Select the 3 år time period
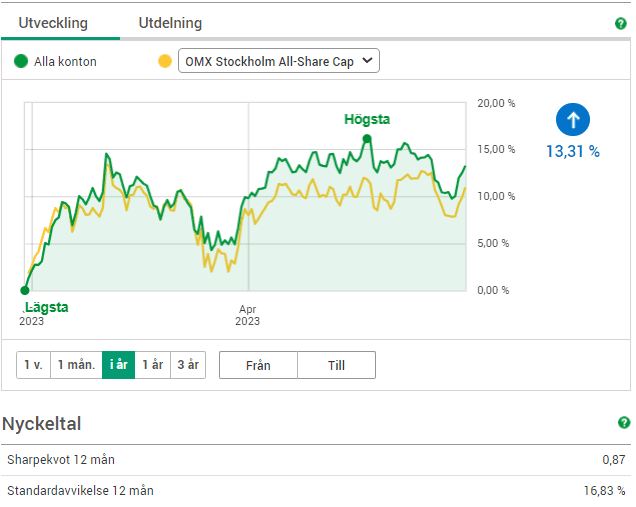The image size is (636, 507). click(187, 365)
